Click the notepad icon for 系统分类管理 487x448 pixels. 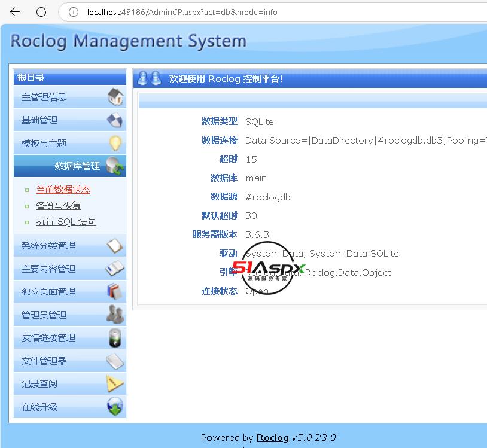(x=115, y=246)
